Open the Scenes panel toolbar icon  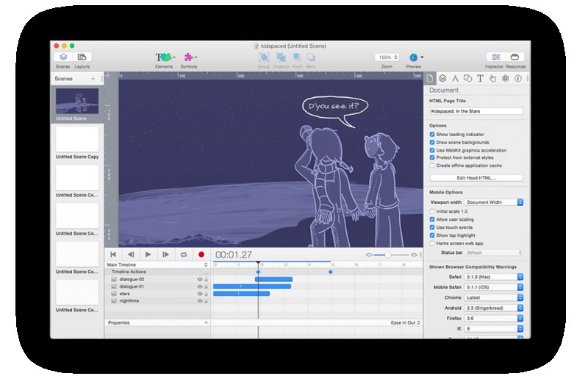point(63,57)
